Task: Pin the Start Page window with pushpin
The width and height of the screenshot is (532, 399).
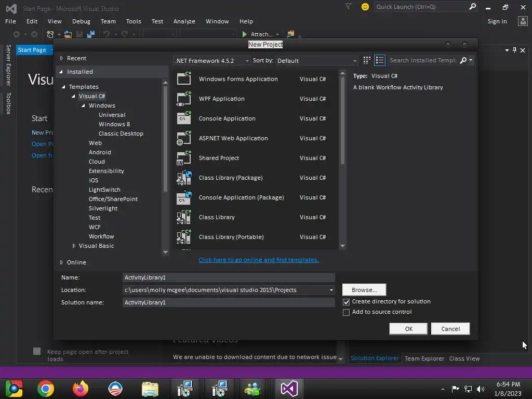Action: click(515, 50)
